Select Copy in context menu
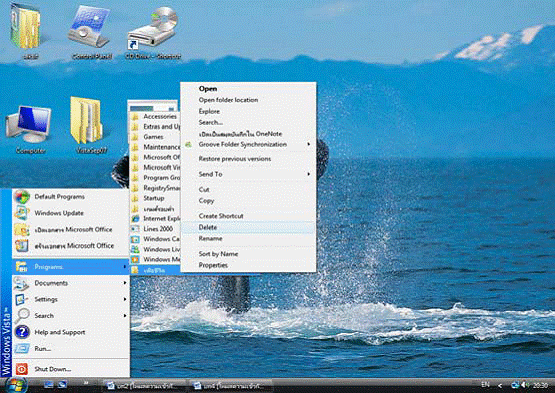The width and height of the screenshot is (555, 393). (206, 201)
